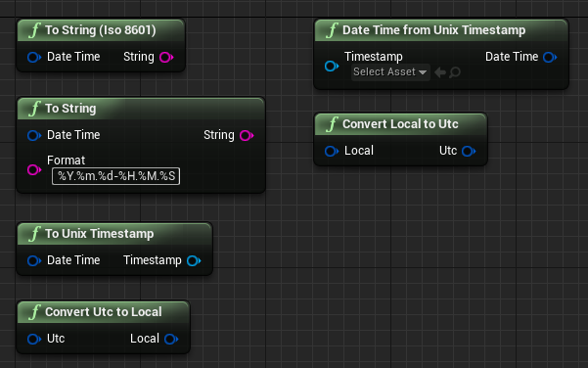Select the To String (Iso 8601) node title

(x=101, y=30)
